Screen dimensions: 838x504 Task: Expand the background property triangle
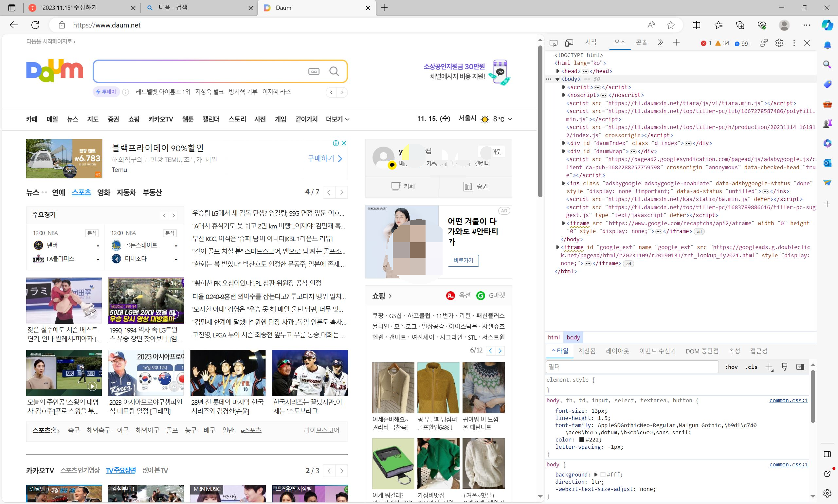[x=595, y=475]
